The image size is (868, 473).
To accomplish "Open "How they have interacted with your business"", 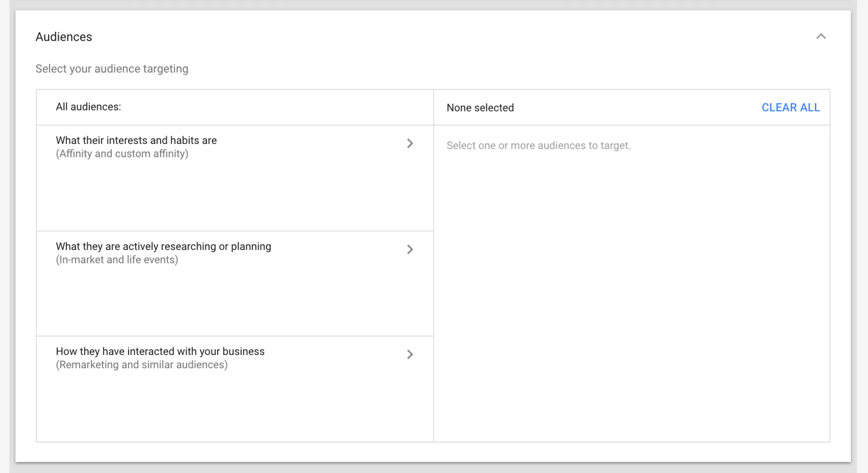I will [x=160, y=351].
